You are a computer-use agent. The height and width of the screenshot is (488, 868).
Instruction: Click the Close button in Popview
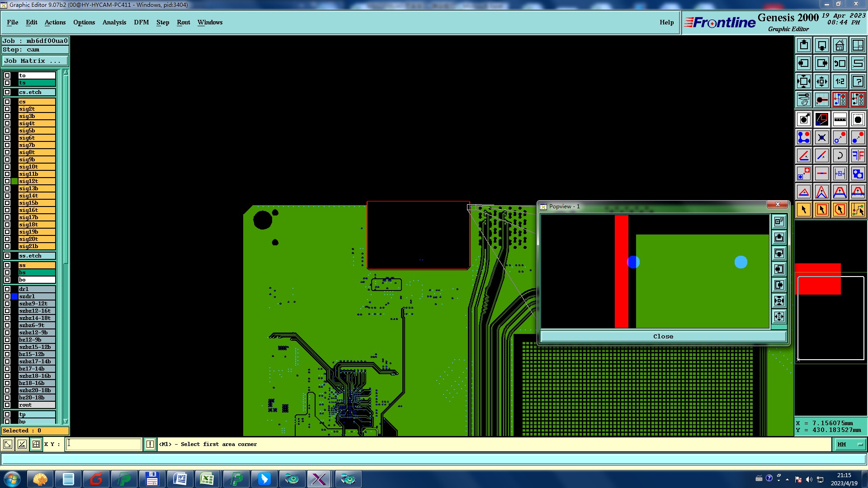pos(663,336)
